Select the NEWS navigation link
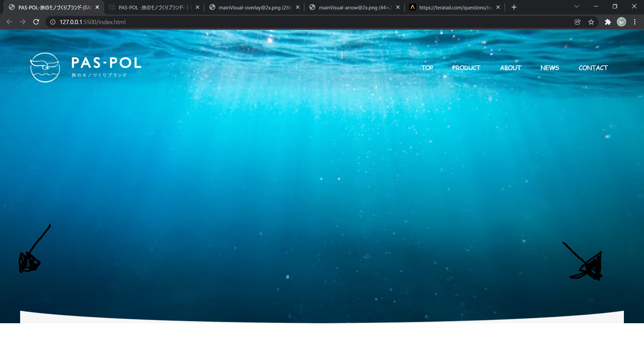The height and width of the screenshot is (342, 644). point(549,68)
